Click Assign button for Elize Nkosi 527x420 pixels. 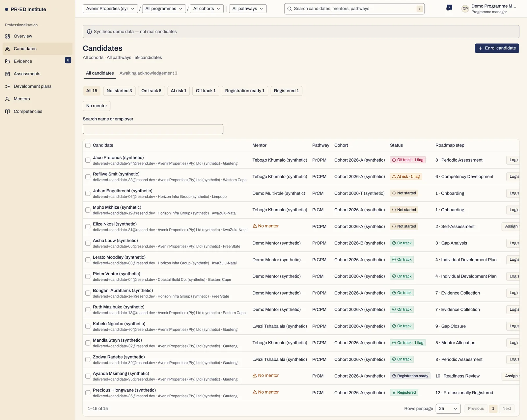511,226
